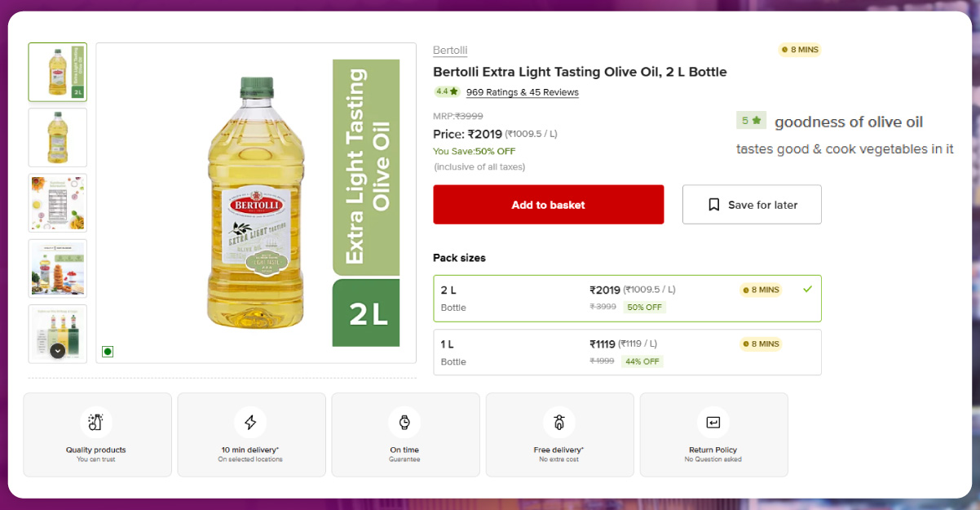Click the 10 min delivery lightning icon

(x=250, y=422)
